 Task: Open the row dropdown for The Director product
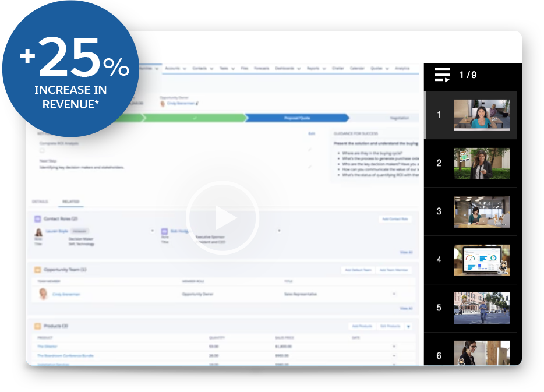(x=394, y=346)
